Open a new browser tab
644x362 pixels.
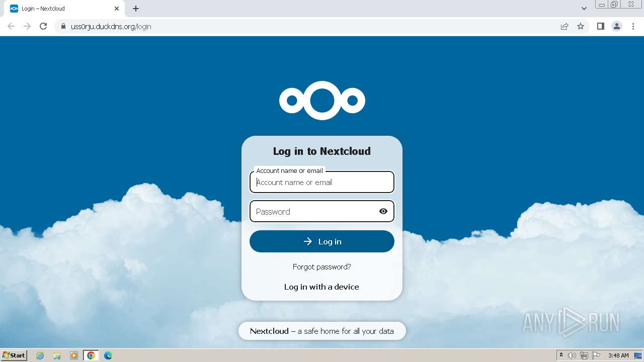[x=136, y=9]
